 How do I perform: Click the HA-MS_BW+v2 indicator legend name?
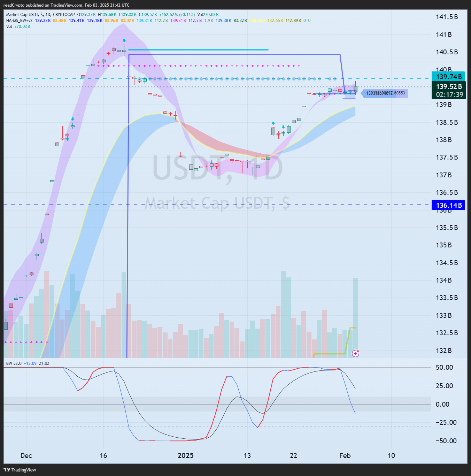(19, 21)
